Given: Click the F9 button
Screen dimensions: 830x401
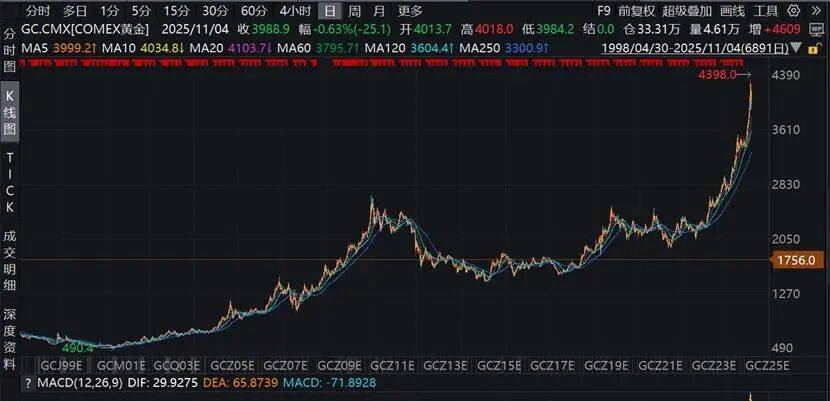Looking at the screenshot, I should tap(603, 11).
